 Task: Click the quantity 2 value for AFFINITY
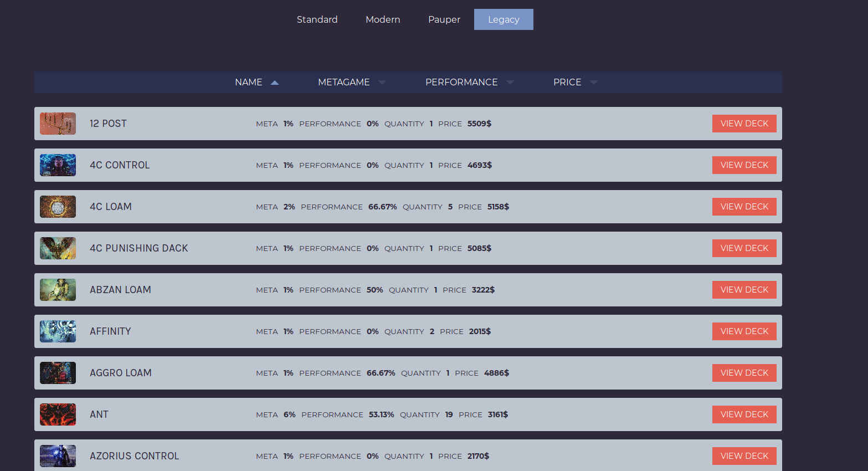click(432, 331)
